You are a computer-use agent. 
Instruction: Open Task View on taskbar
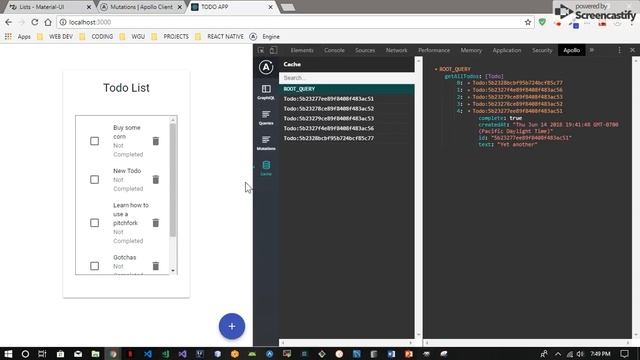pos(42,354)
